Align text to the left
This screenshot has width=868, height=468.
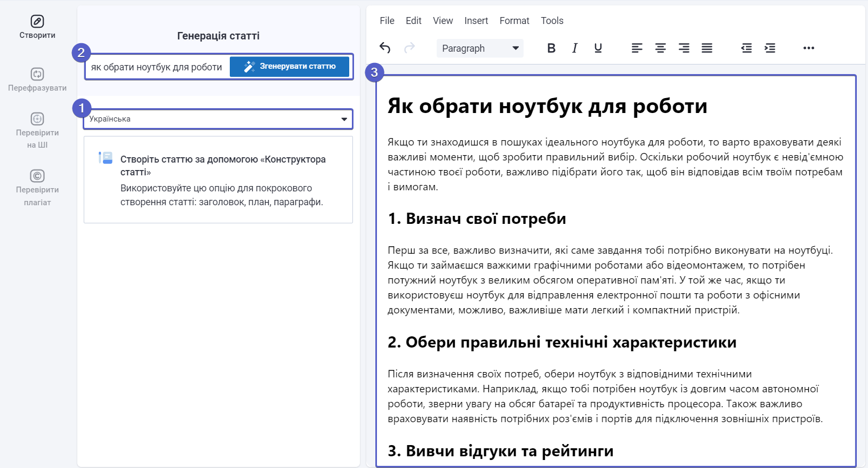(637, 48)
